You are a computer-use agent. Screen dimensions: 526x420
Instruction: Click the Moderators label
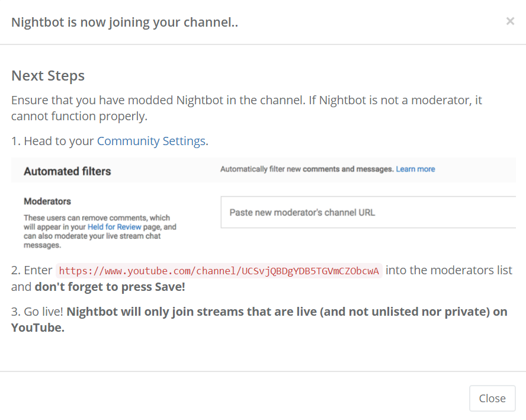47,201
